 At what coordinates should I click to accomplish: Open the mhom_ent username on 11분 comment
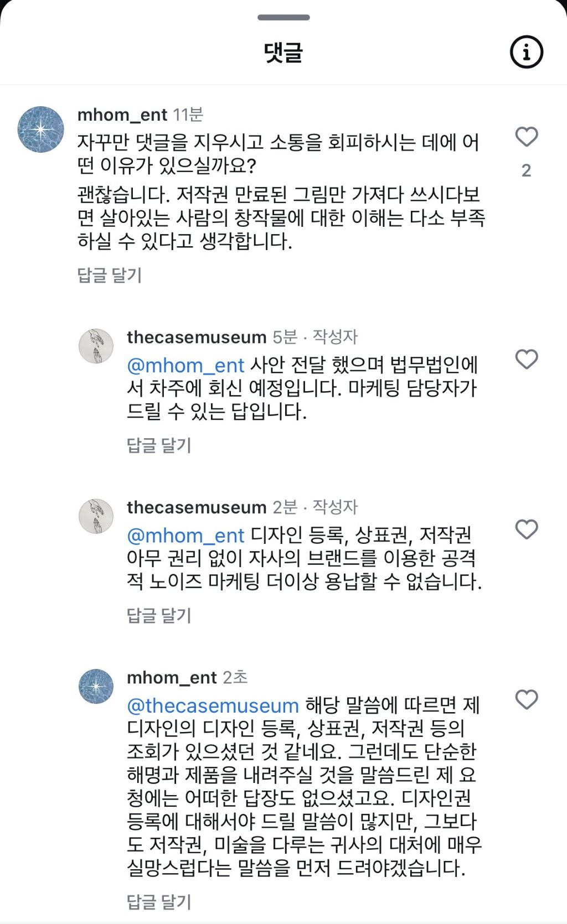coord(122,115)
